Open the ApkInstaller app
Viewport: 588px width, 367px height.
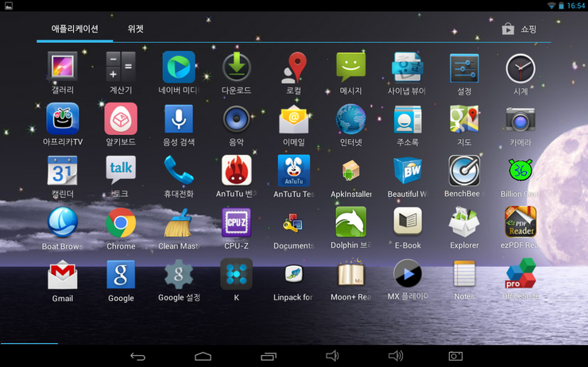[351, 171]
